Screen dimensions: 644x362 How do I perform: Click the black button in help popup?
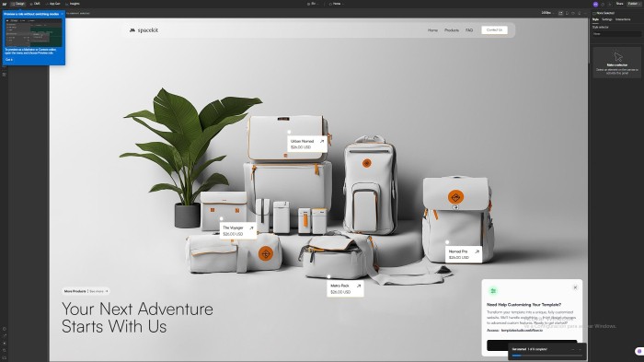tap(532, 344)
